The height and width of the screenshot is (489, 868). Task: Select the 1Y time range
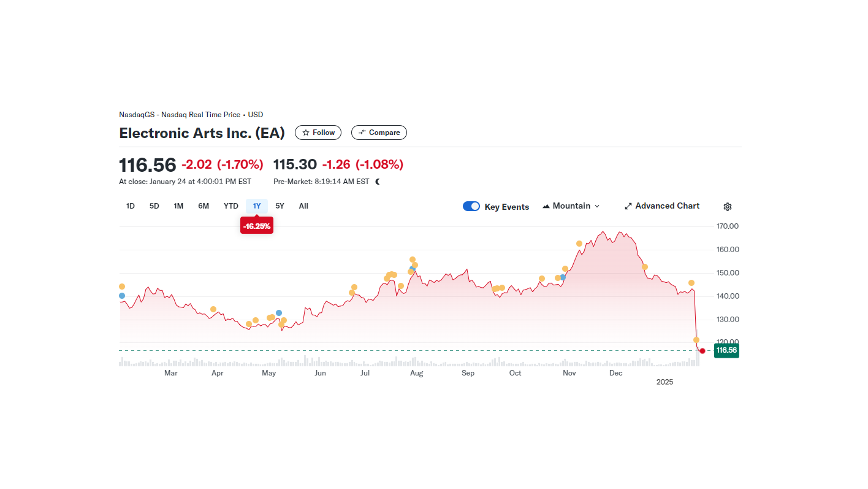[257, 206]
